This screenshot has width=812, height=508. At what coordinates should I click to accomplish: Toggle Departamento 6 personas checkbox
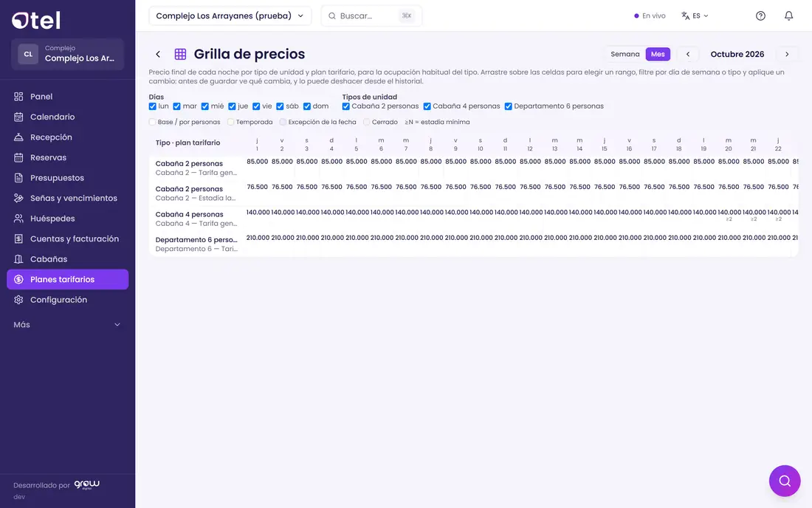click(x=509, y=106)
